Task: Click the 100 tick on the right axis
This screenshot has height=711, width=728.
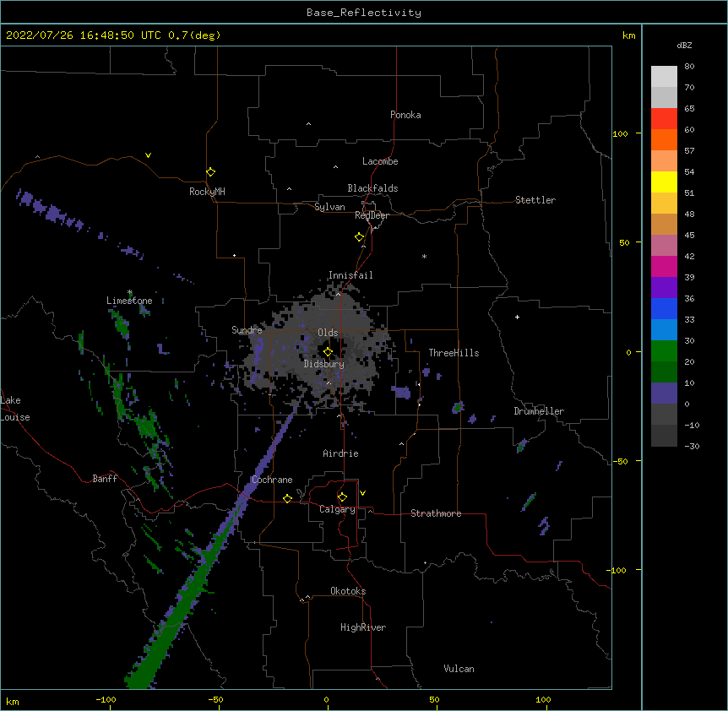Action: pos(620,133)
